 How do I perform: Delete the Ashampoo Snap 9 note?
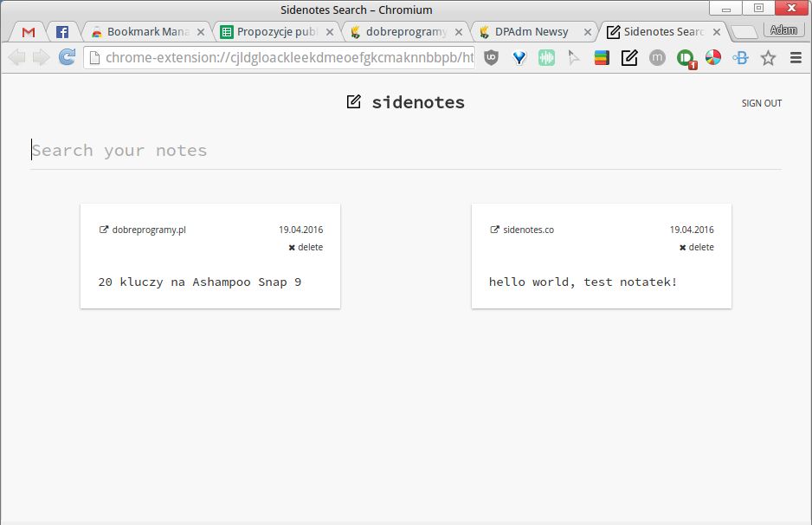pos(306,247)
